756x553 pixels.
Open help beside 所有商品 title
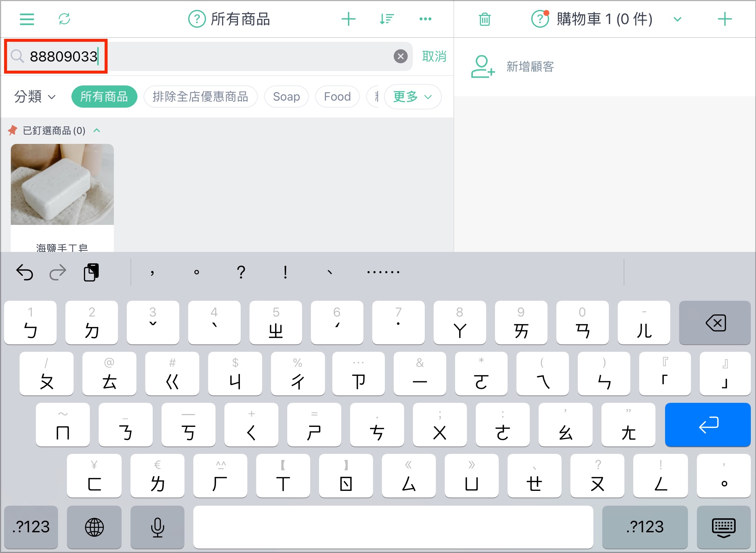tap(197, 19)
